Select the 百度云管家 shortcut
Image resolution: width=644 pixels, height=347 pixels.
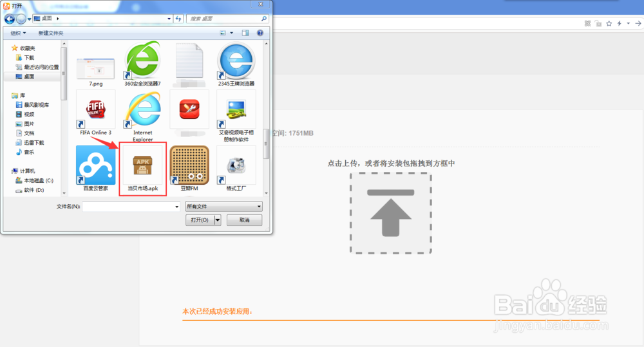pyautogui.click(x=96, y=169)
